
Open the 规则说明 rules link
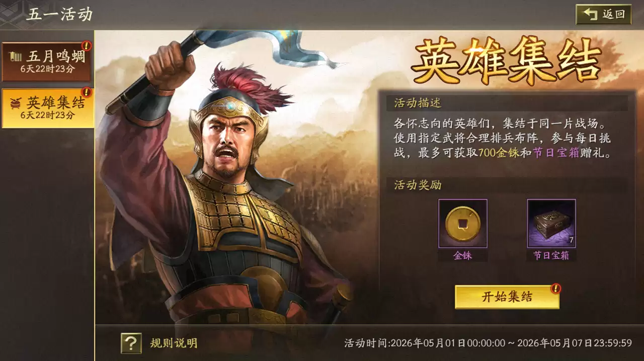coord(174,343)
